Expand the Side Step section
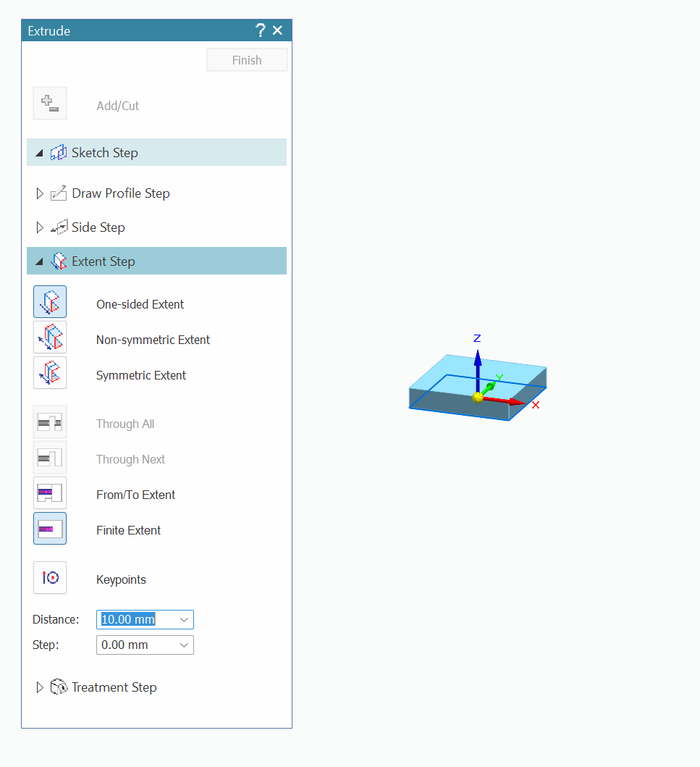 coord(40,227)
